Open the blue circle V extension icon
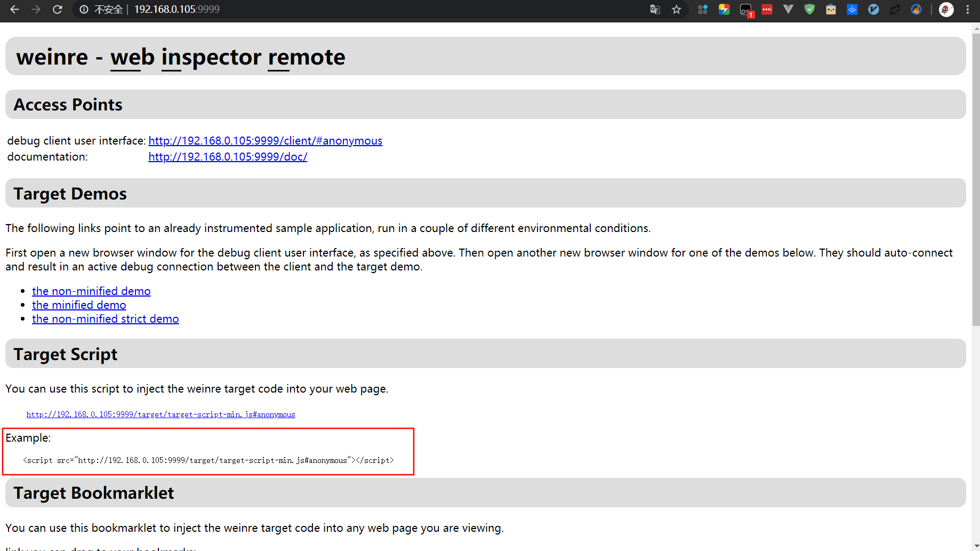This screenshot has height=551, width=980. click(x=873, y=10)
